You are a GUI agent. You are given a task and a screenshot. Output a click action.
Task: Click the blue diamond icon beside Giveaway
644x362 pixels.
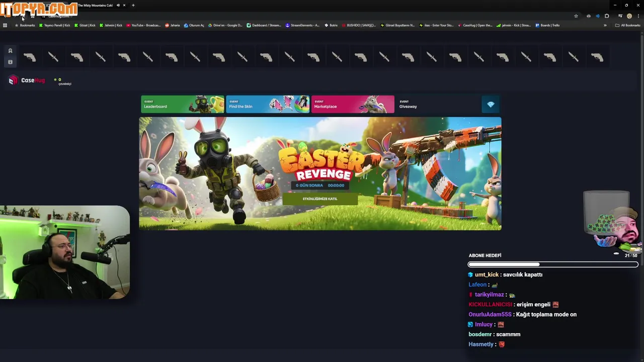coord(491,105)
